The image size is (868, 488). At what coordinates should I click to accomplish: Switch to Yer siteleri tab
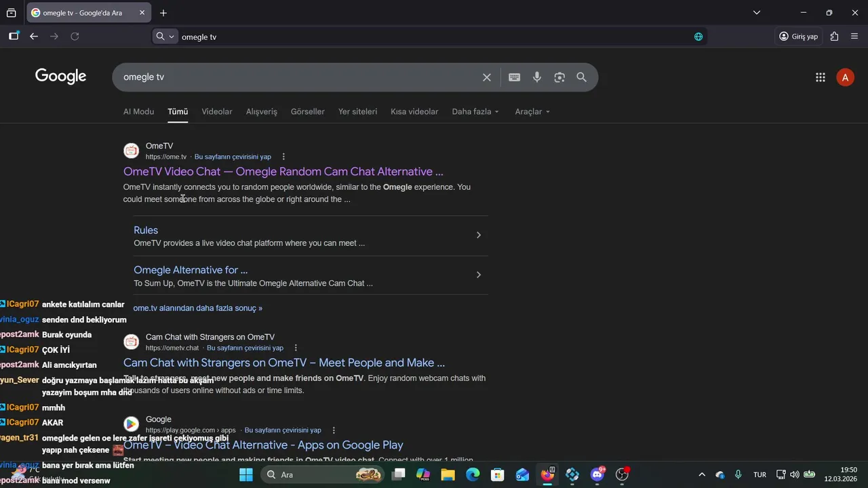pos(358,112)
